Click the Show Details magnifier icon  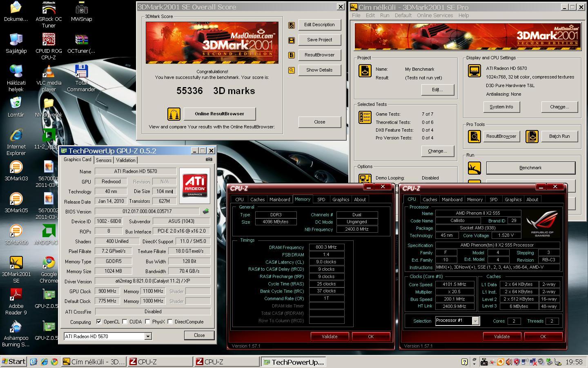(292, 70)
